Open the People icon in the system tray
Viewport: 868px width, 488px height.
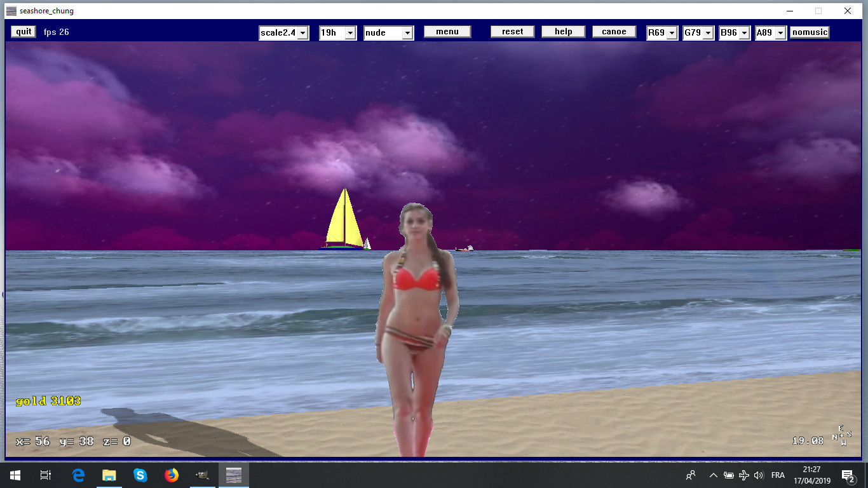pos(691,475)
